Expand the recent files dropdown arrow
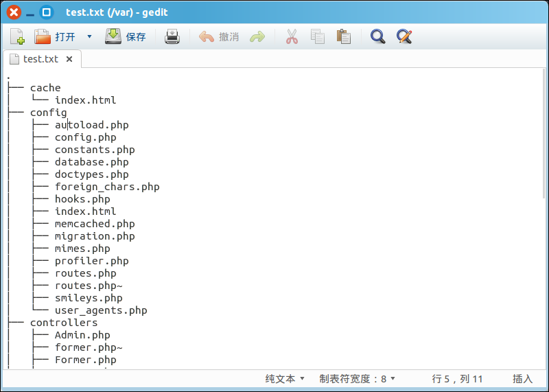The height and width of the screenshot is (392, 549). point(89,37)
